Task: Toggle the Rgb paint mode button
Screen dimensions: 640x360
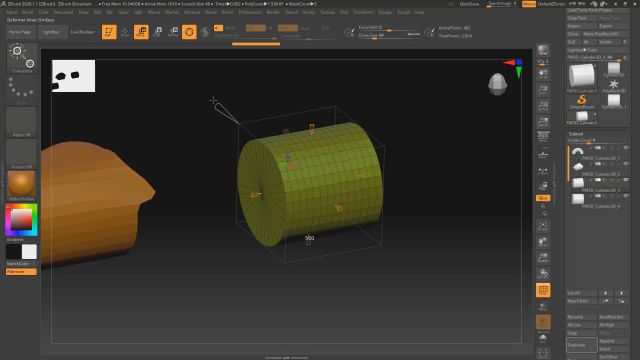Action: [256, 28]
